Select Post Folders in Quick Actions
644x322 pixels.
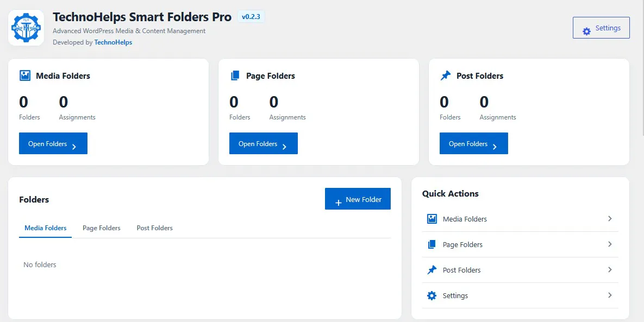pos(520,270)
